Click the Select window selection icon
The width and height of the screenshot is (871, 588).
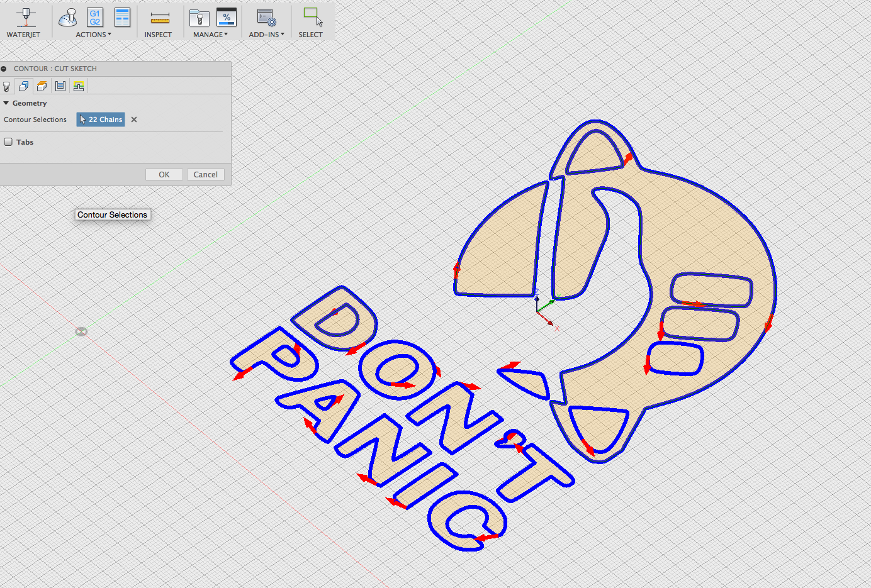(313, 16)
